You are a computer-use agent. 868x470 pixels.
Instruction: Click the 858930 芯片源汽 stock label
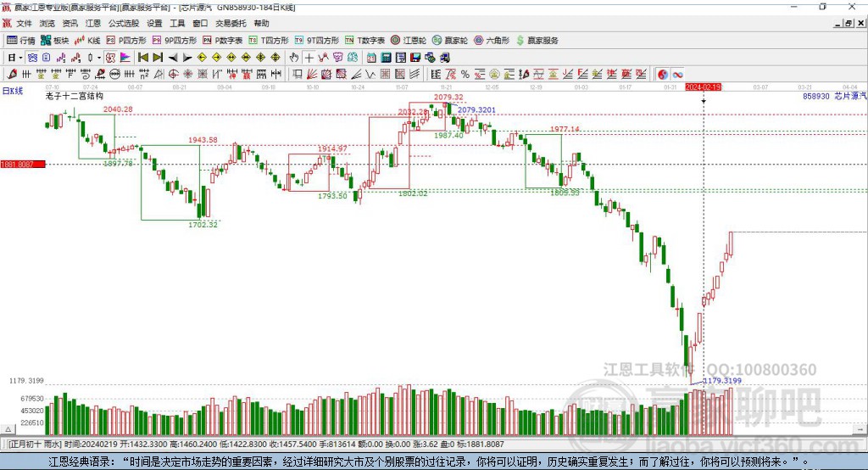tap(835, 96)
